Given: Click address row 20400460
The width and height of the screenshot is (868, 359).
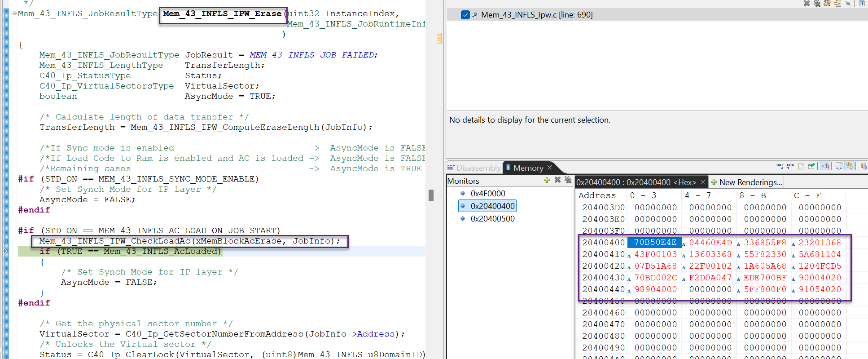Looking at the screenshot, I should (x=603, y=313).
